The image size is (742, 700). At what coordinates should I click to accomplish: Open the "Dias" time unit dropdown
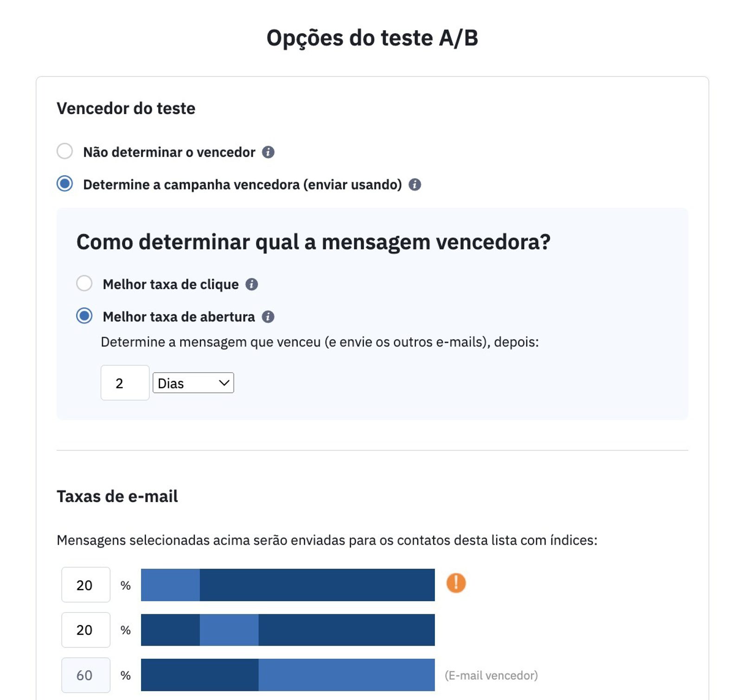[x=193, y=383]
